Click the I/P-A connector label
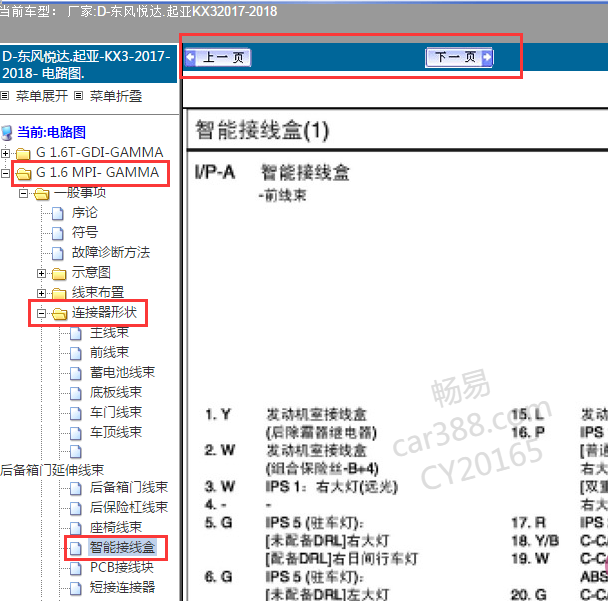Image resolution: width=608 pixels, height=601 pixels. (215, 172)
